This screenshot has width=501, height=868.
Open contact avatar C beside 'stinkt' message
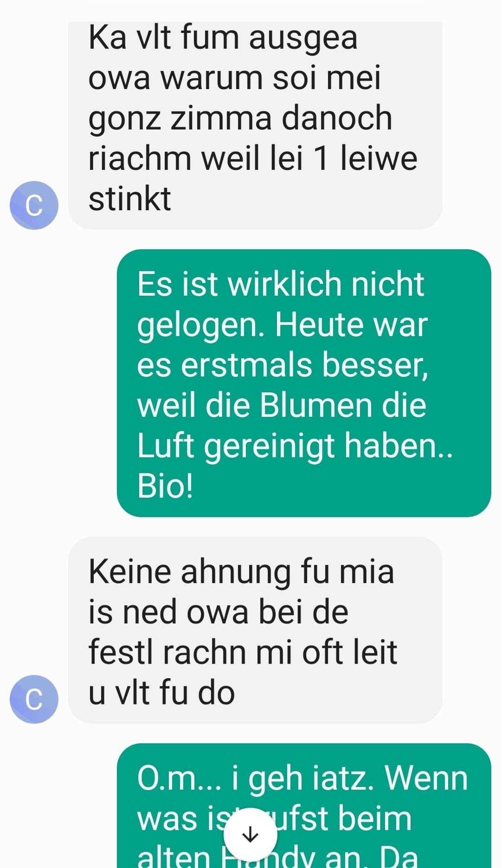click(x=34, y=205)
